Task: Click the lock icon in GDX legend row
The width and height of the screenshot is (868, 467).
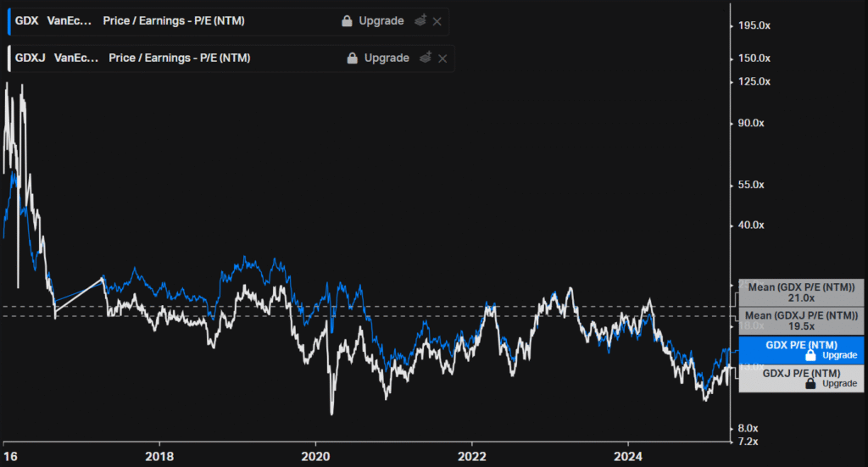Action: [x=347, y=21]
